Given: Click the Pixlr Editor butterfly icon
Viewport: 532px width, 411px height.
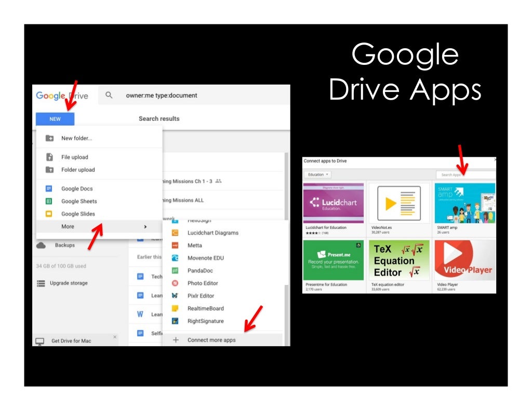Looking at the screenshot, I should tap(175, 295).
